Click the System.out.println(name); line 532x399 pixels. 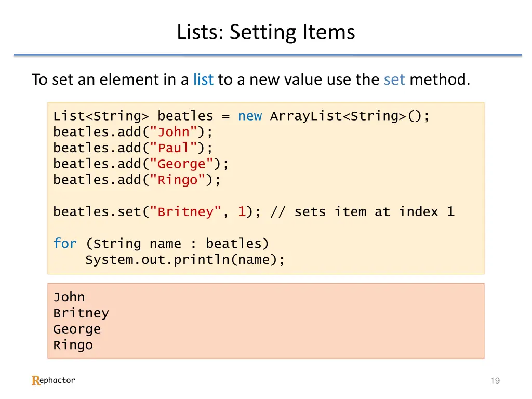pos(185,260)
